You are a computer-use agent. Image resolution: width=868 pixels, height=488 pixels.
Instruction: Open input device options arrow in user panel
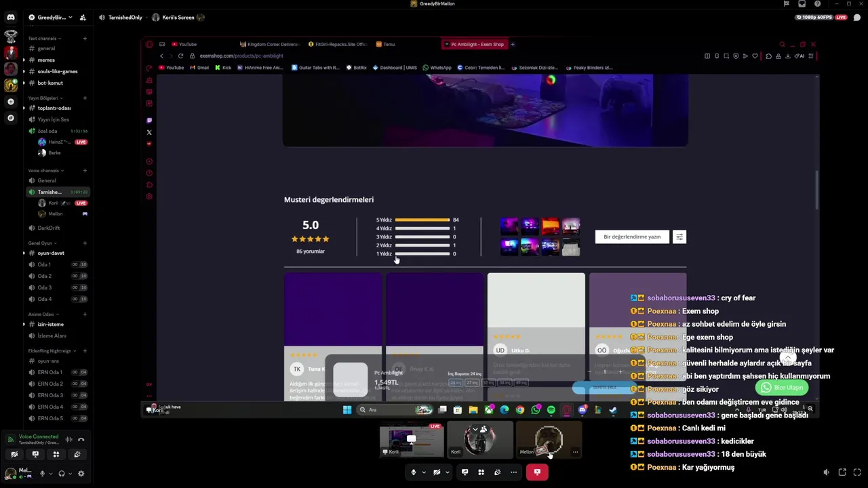(50, 474)
